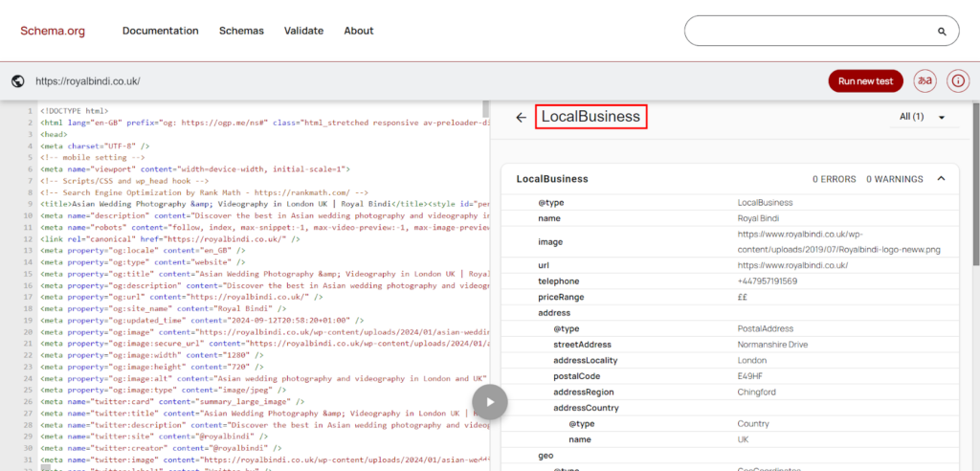Click Run new test button

pos(865,80)
